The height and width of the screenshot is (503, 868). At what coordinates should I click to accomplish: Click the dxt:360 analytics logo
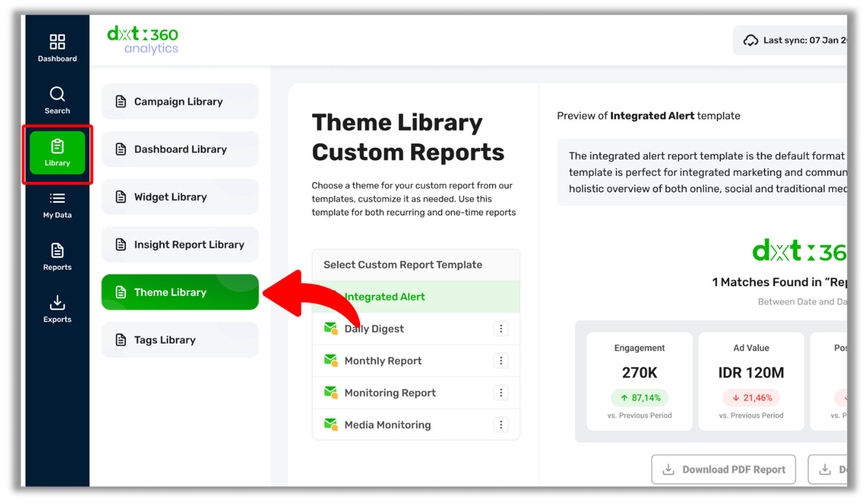142,41
